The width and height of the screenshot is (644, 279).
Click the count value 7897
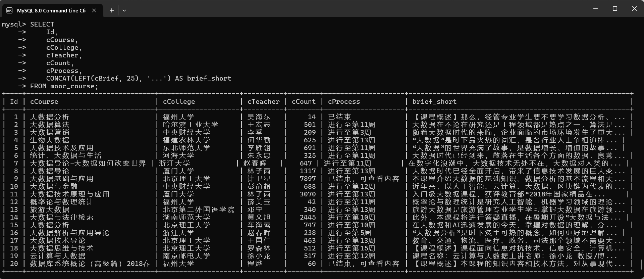[x=308, y=179]
